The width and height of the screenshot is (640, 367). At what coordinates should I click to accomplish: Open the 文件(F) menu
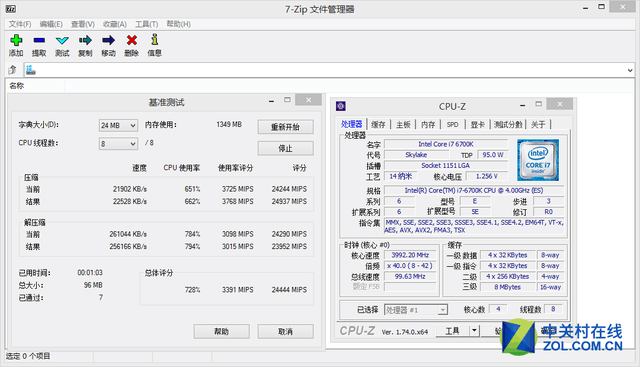[20, 24]
